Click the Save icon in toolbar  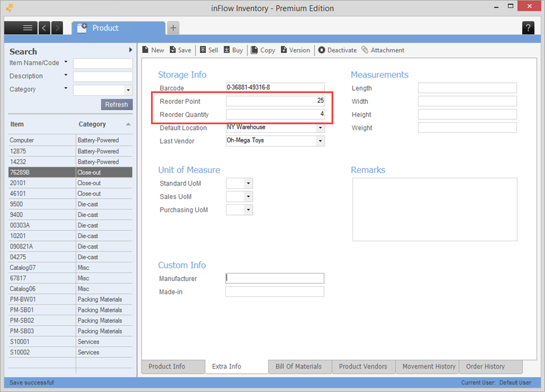(173, 50)
